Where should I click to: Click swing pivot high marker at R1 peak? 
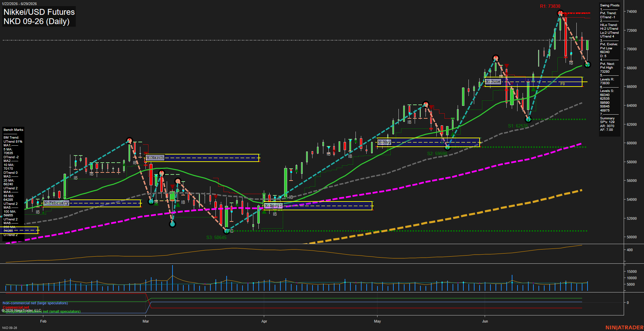point(560,13)
